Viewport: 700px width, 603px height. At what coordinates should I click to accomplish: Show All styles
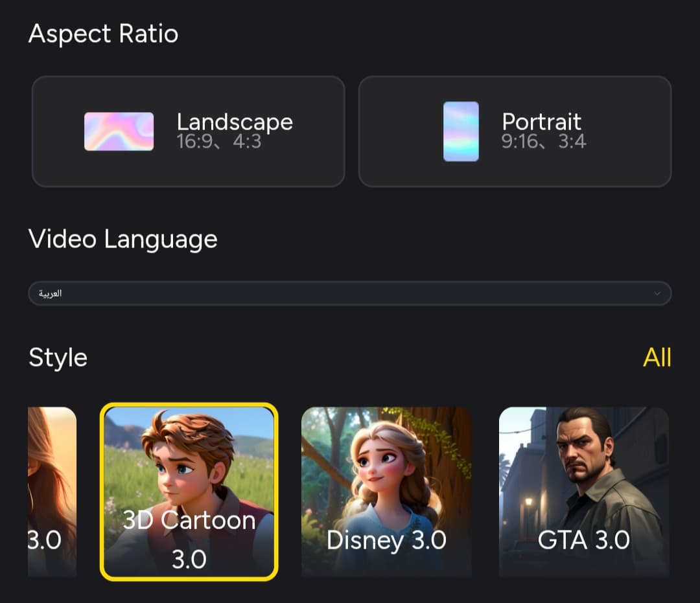point(657,358)
